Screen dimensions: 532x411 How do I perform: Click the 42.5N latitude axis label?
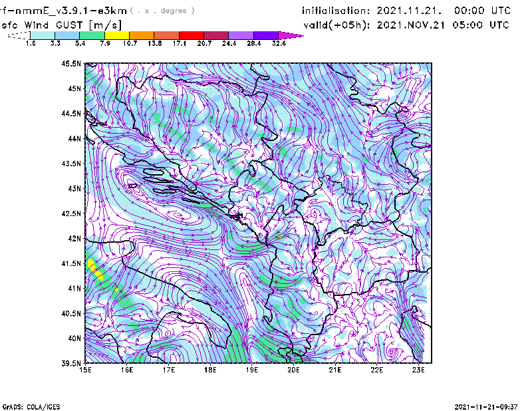coord(71,213)
